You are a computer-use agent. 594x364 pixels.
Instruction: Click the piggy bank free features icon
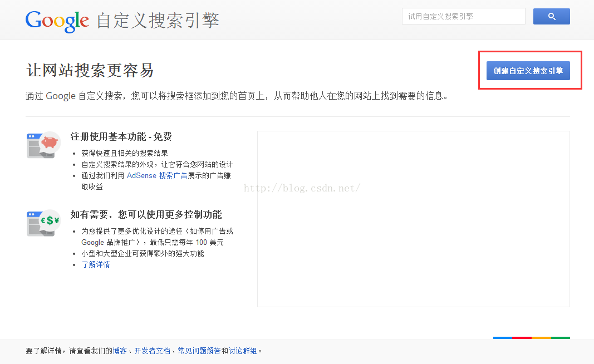44,145
